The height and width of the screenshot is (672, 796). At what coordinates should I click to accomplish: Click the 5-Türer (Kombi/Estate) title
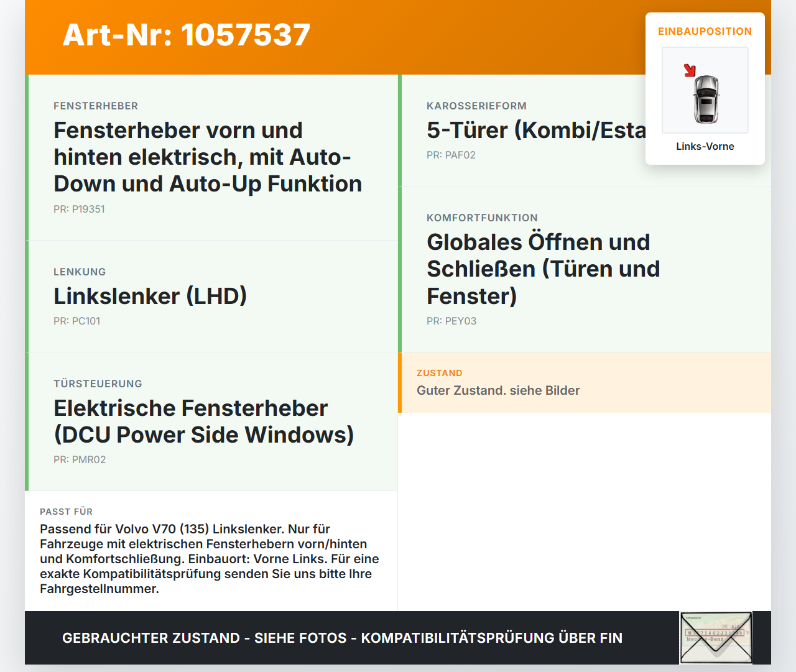[536, 130]
